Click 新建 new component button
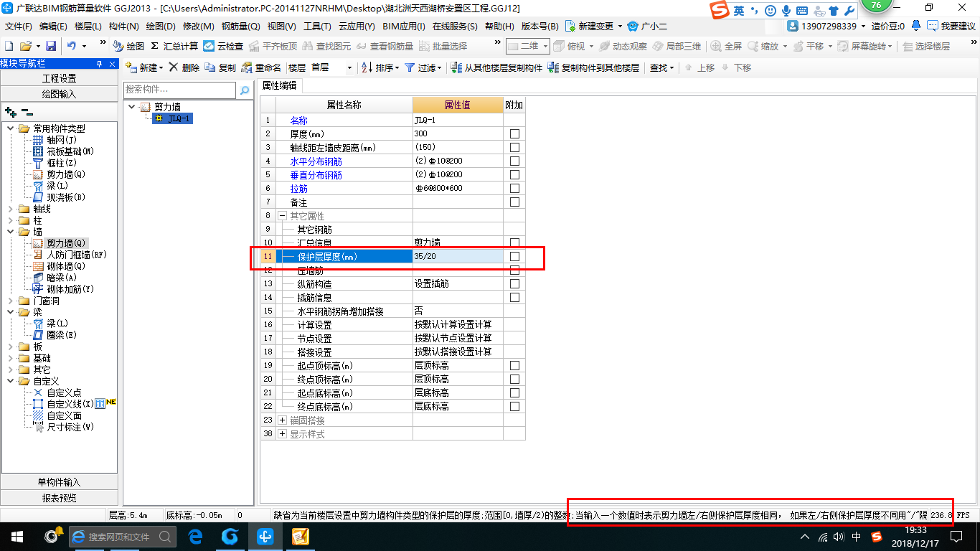980x551 pixels. [144, 67]
